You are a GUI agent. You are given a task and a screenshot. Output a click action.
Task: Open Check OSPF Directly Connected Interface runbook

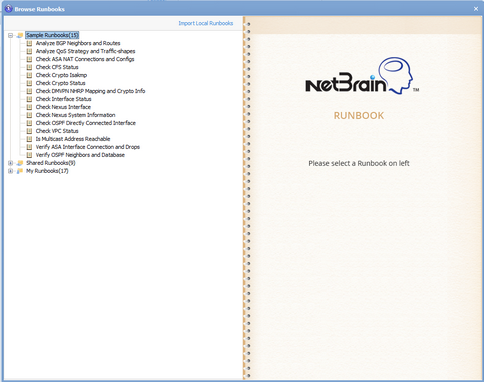click(x=86, y=123)
